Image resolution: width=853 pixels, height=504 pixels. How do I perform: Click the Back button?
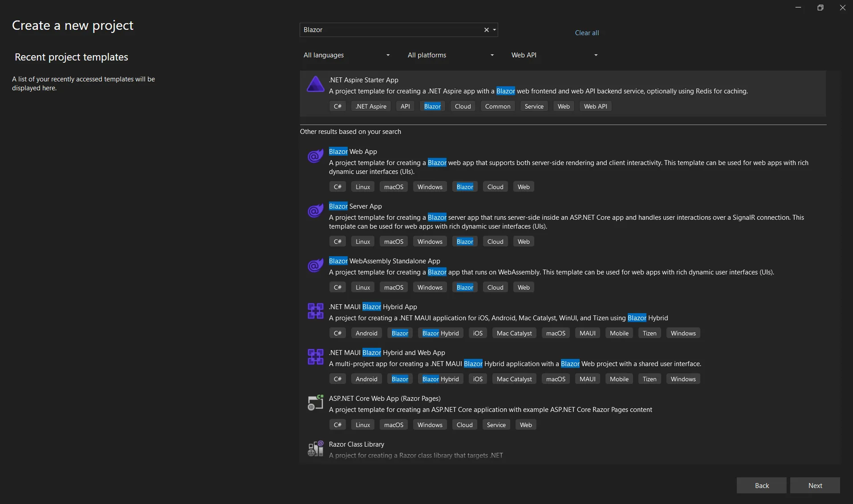pyautogui.click(x=761, y=485)
